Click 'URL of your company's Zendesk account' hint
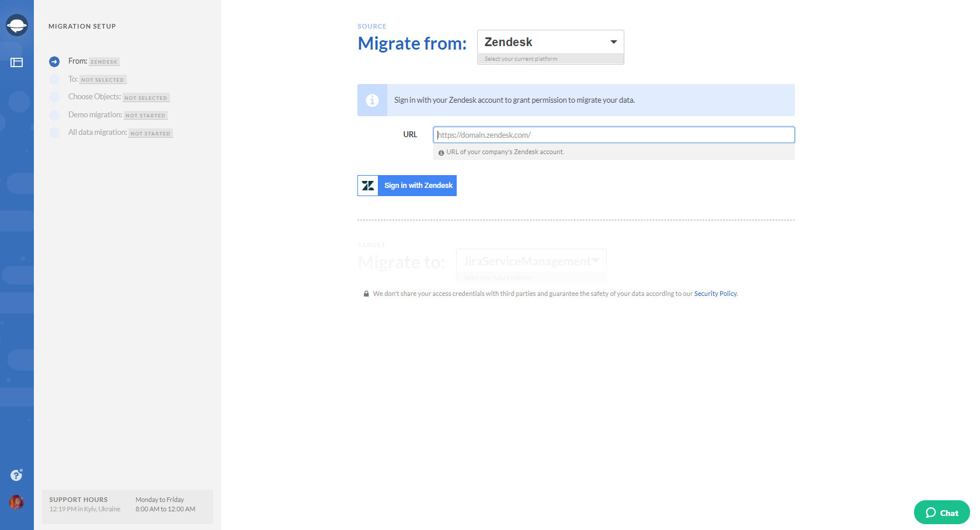980x530 pixels. coord(505,152)
